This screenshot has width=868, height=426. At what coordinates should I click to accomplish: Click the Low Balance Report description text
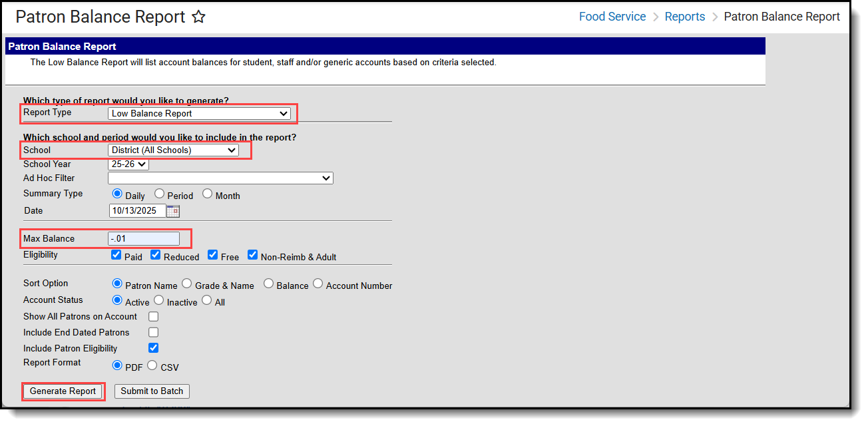coord(263,63)
